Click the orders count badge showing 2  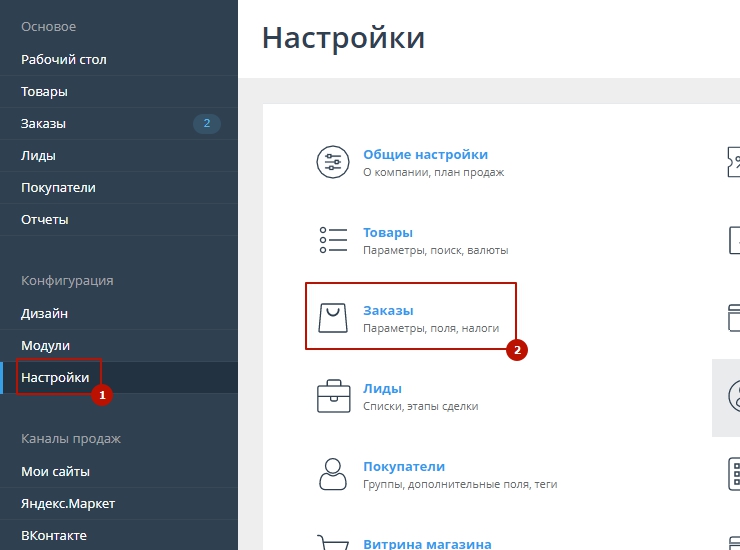[x=206, y=124]
